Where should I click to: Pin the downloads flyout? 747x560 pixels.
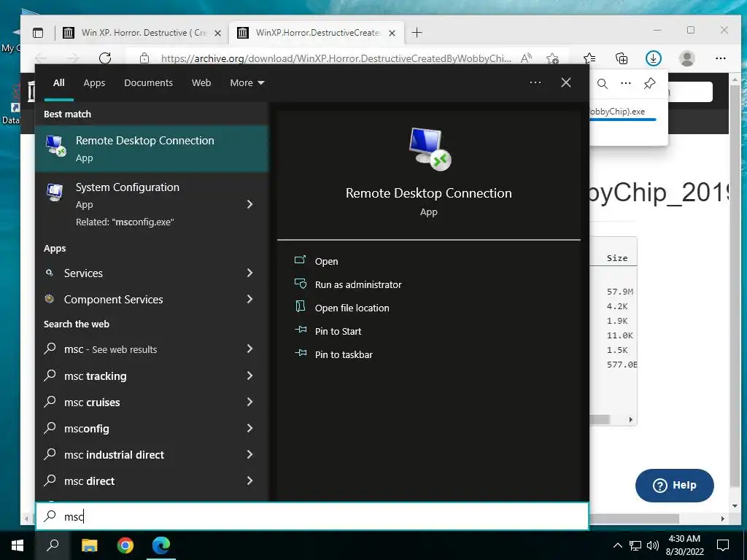click(x=649, y=83)
